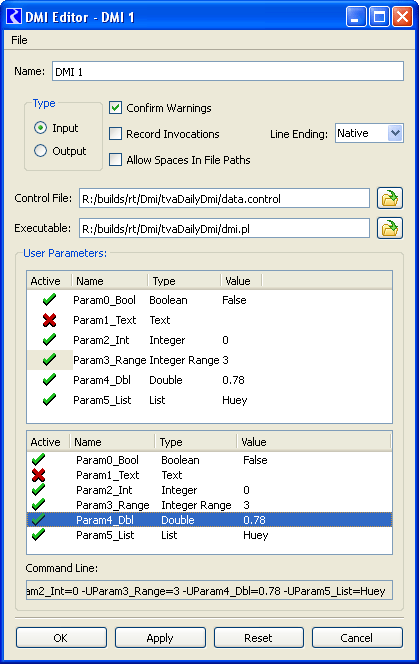Click the Reset button
This screenshot has height=664, width=419.
[258, 638]
